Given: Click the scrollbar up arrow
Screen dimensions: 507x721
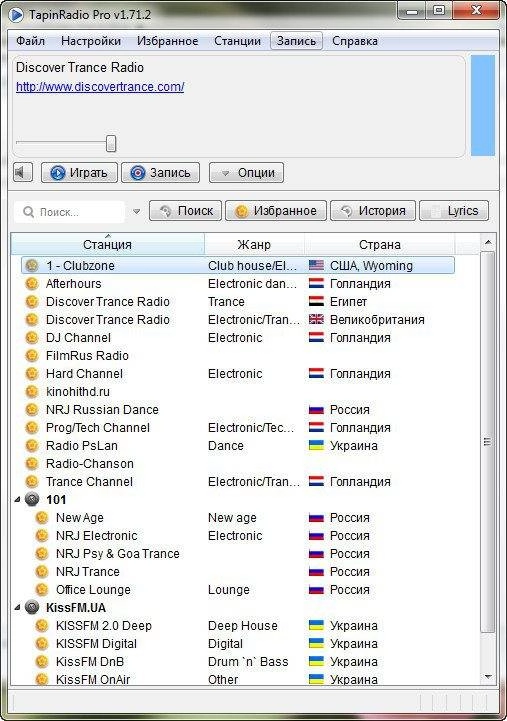Looking at the screenshot, I should [488, 241].
